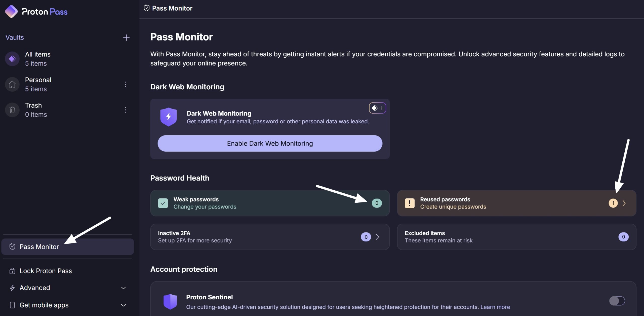
Task: Expand the Get mobile apps section
Action: coord(68,305)
